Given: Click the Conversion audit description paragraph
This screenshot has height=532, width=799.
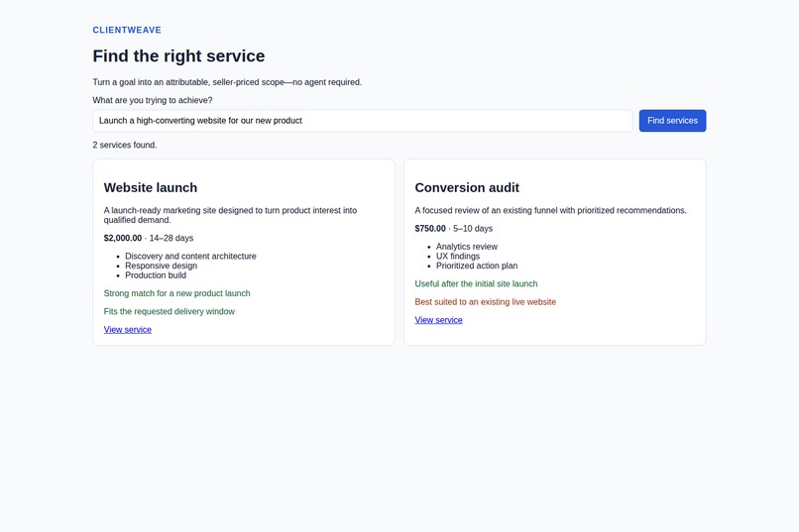Looking at the screenshot, I should (550, 210).
